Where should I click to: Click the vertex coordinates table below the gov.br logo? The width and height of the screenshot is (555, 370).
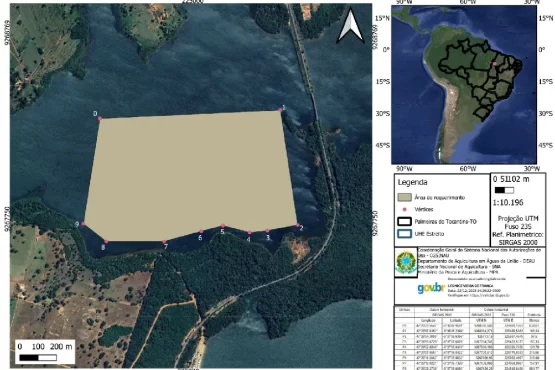coord(470,338)
